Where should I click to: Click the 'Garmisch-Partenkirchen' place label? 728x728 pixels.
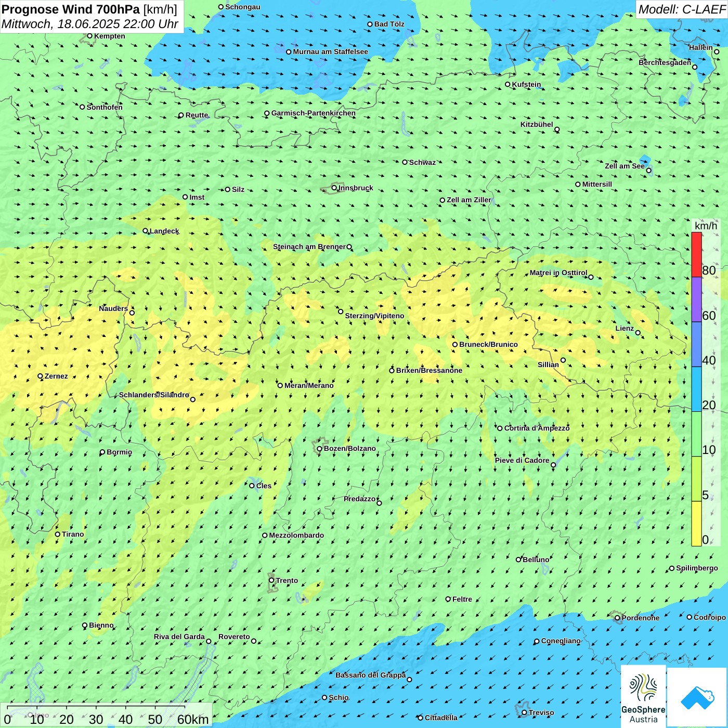[x=313, y=113]
